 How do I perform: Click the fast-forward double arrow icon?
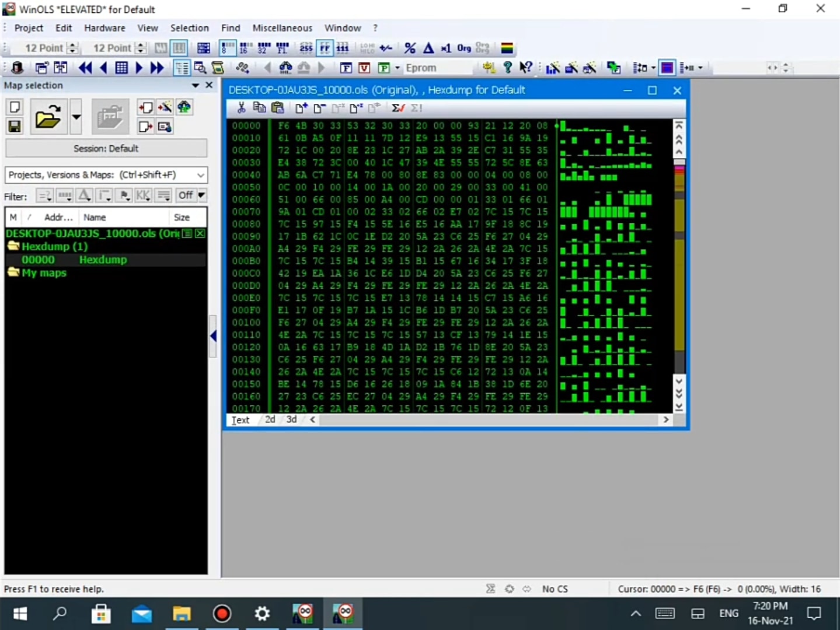click(x=157, y=68)
